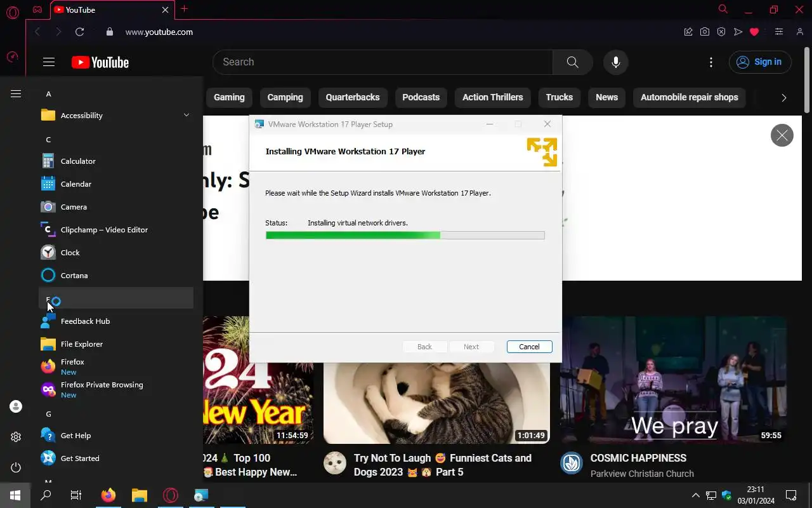Open notification center icon
Viewport: 812px width, 508px height.
791,495
